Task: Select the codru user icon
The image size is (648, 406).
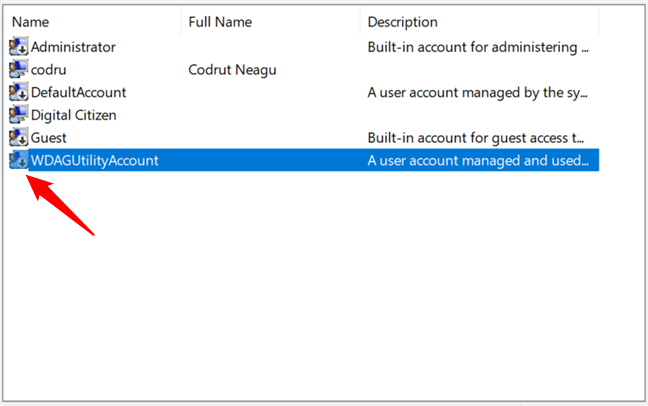Action: [x=18, y=70]
